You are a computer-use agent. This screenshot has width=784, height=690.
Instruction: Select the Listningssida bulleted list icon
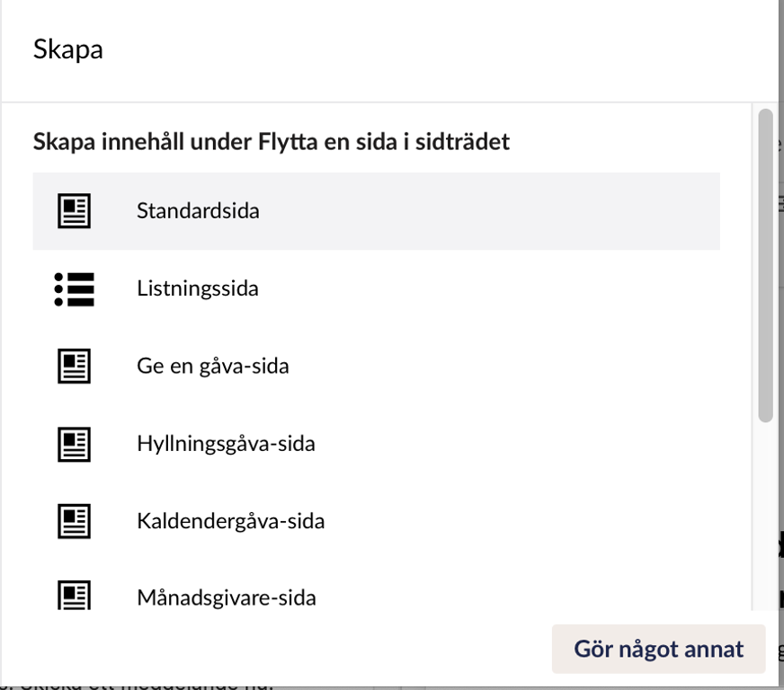pyautogui.click(x=74, y=288)
